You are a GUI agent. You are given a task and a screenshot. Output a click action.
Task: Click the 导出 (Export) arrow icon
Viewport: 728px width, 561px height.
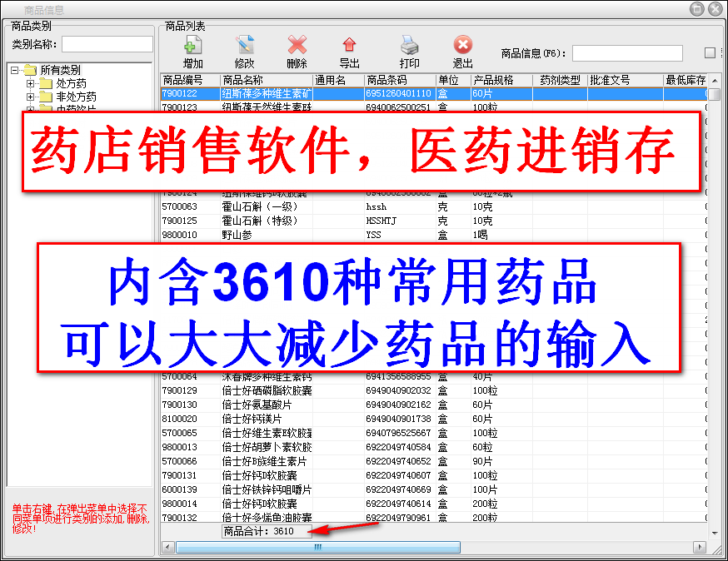point(349,45)
